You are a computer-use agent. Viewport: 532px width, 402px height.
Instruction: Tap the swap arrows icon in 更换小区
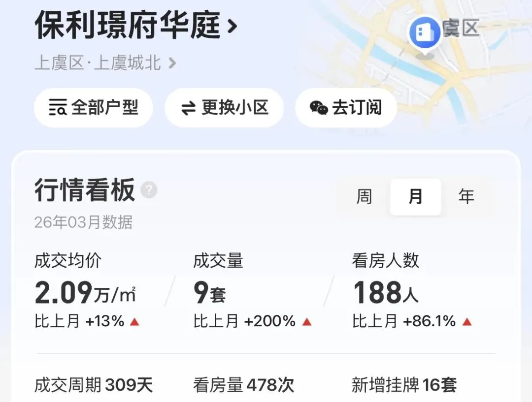(x=188, y=108)
